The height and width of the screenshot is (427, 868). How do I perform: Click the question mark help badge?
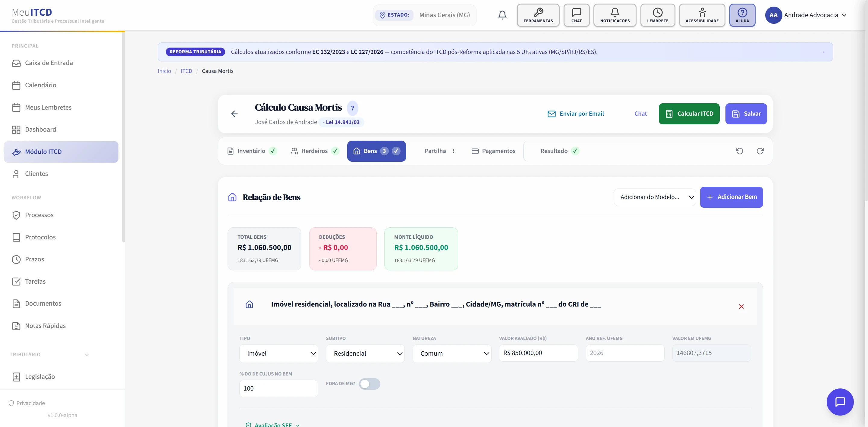pos(352,108)
